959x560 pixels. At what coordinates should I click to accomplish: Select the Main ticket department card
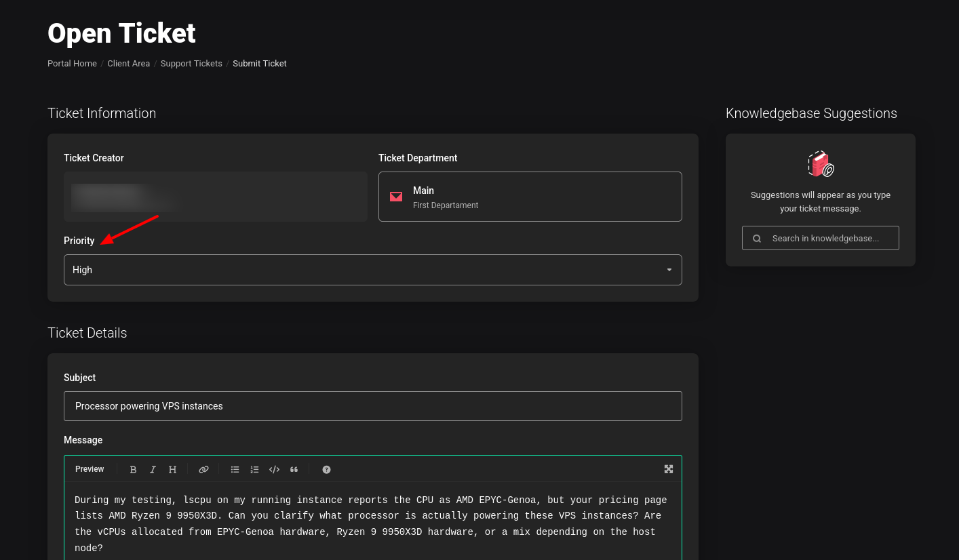pos(530,197)
